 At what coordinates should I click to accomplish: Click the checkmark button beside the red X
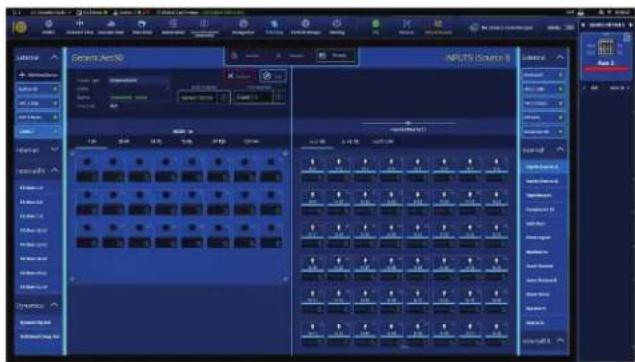[x=273, y=76]
